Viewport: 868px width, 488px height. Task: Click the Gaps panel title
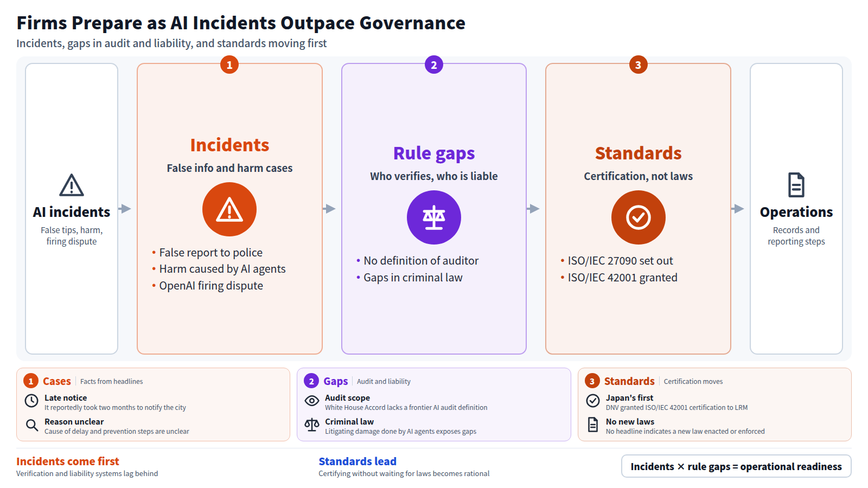click(x=336, y=381)
